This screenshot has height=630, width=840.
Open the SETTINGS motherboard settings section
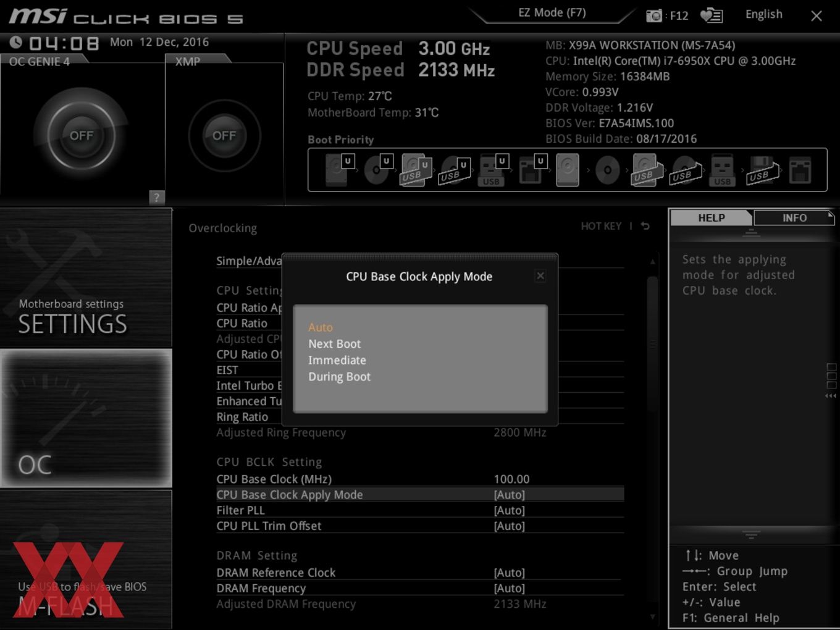pos(86,278)
